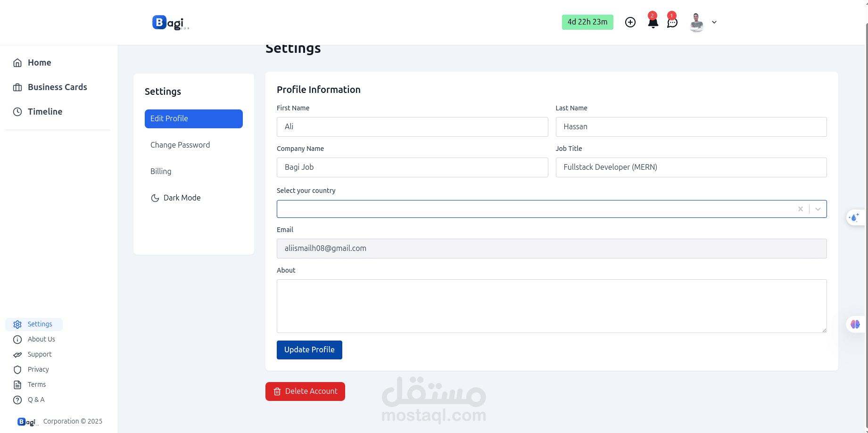The image size is (868, 433).
Task: Click the Update Profile button
Action: (309, 350)
